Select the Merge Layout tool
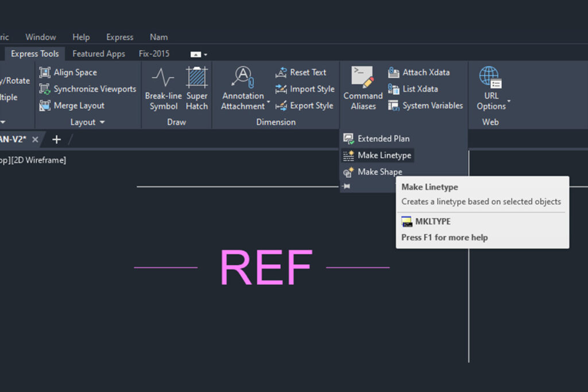This screenshot has height=392, width=588. [x=72, y=106]
